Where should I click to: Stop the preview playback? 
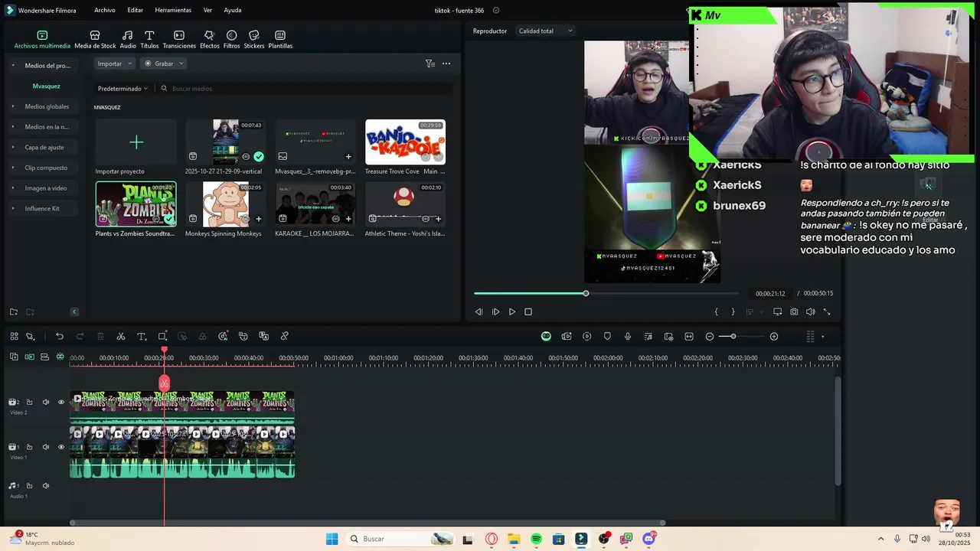coord(528,312)
